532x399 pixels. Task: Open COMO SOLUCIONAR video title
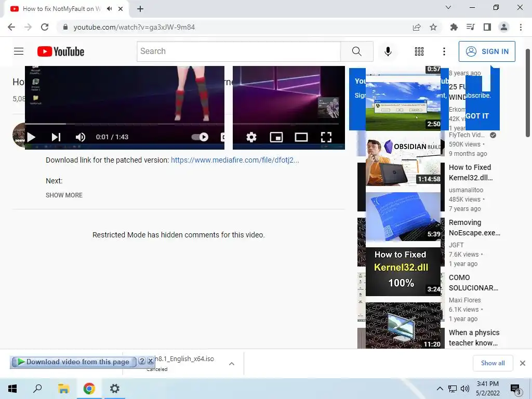473,283
